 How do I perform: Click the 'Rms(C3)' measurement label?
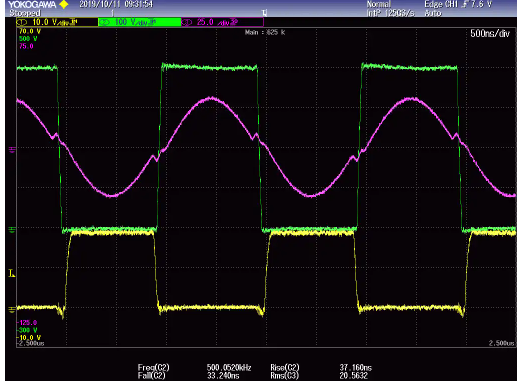(285, 376)
